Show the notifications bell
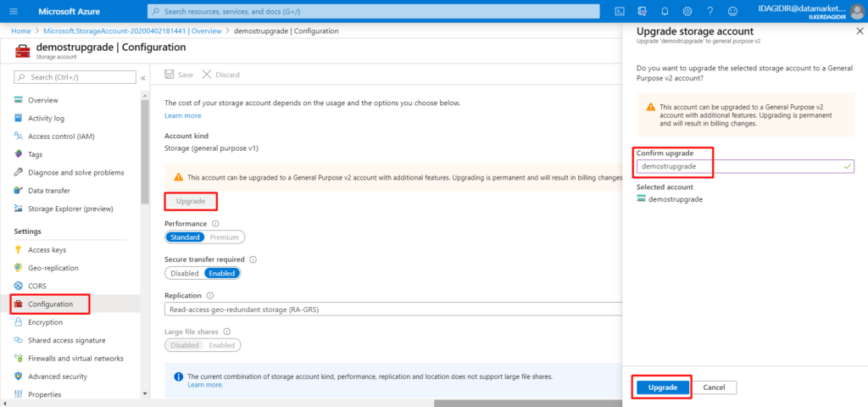This screenshot has width=868, height=407. coord(665,11)
